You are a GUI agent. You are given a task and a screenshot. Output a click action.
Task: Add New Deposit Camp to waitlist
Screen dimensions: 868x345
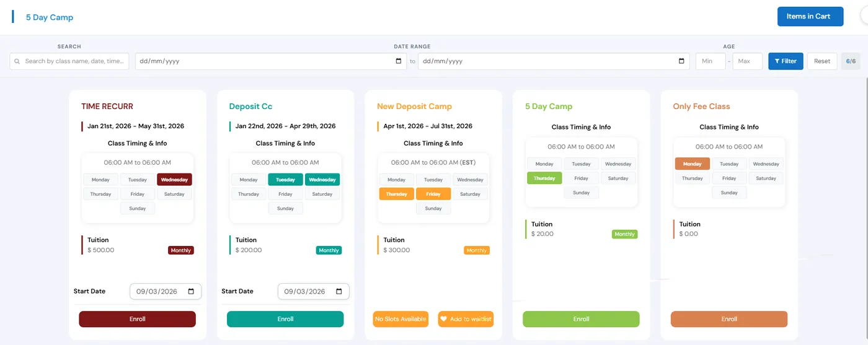click(x=466, y=319)
